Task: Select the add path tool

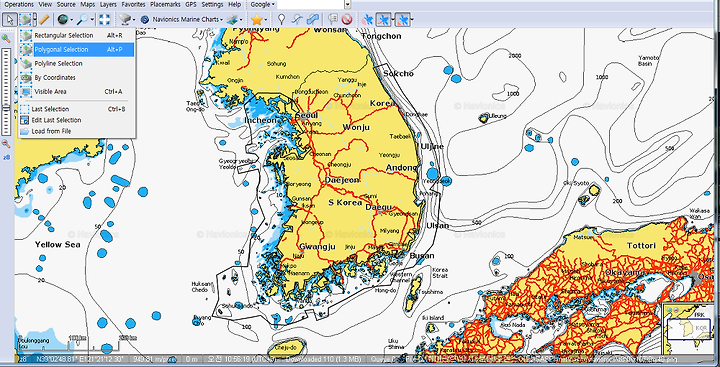Action: click(297, 19)
